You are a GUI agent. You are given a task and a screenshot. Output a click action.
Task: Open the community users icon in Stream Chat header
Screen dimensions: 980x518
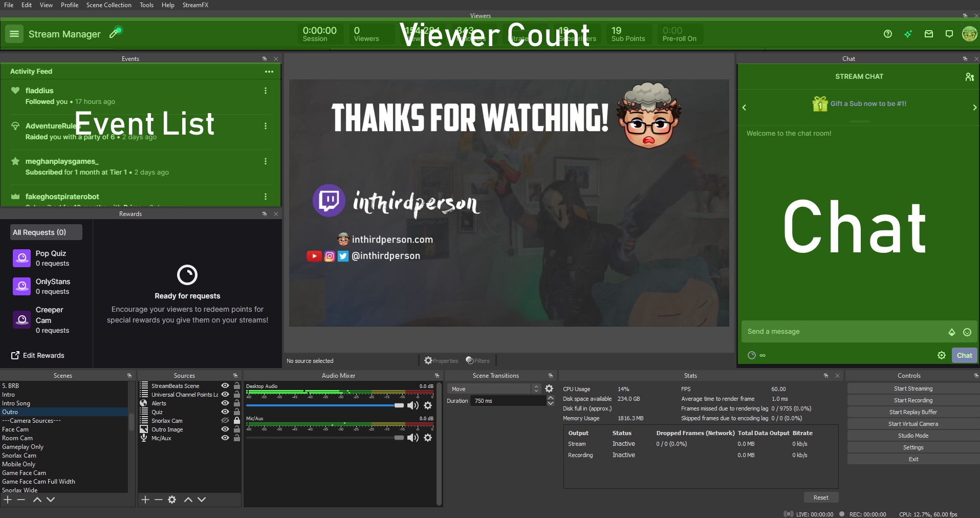[969, 77]
